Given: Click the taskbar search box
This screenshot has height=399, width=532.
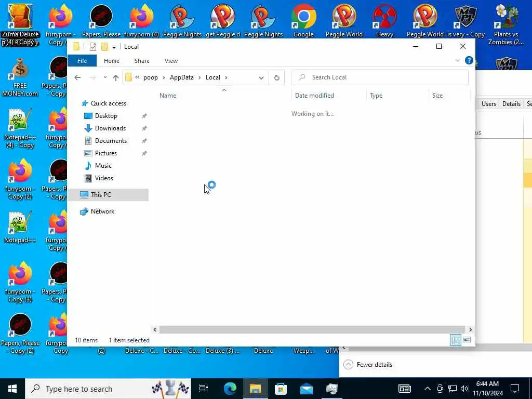Looking at the screenshot, I should point(108,389).
